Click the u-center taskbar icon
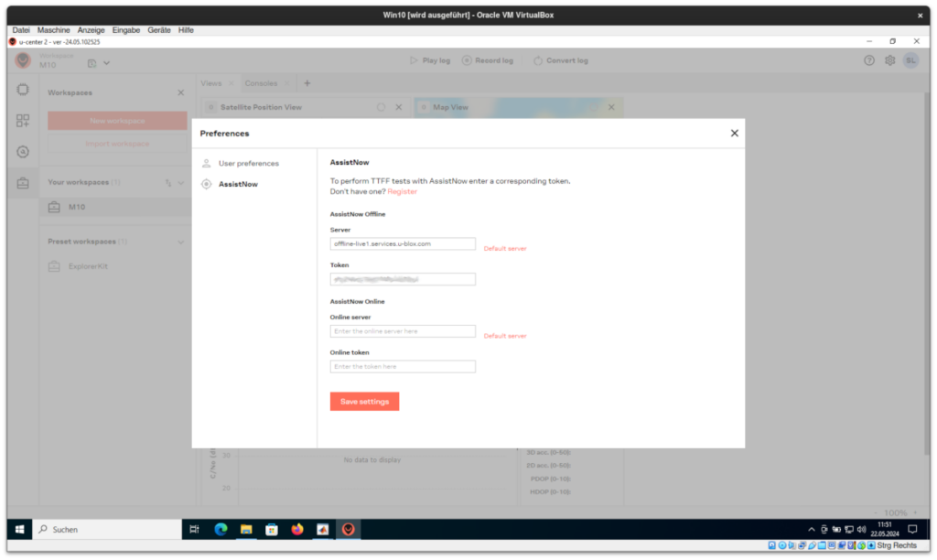937x560 pixels. tap(349, 530)
